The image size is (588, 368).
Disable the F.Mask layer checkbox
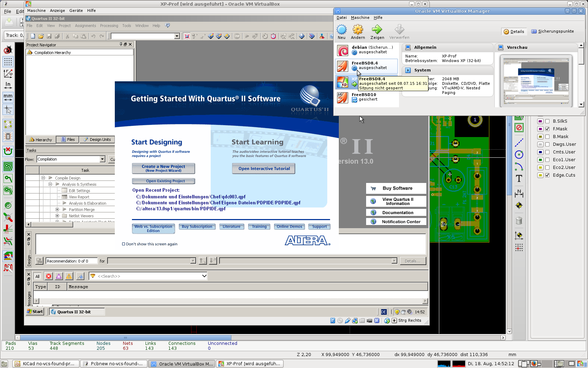(547, 129)
